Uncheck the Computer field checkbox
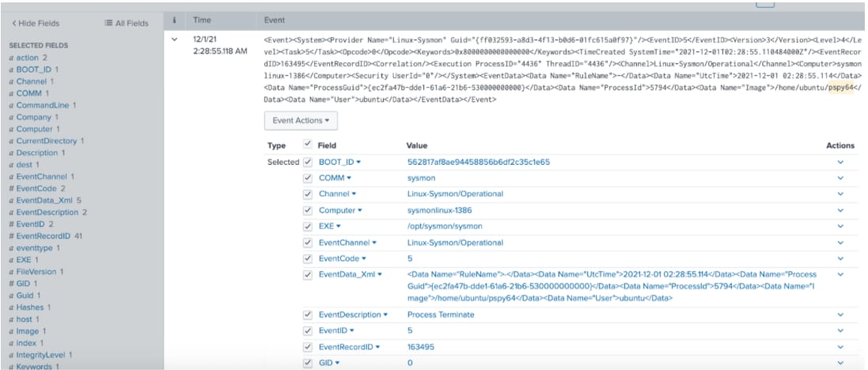This screenshot has height=370, width=868. click(x=308, y=210)
